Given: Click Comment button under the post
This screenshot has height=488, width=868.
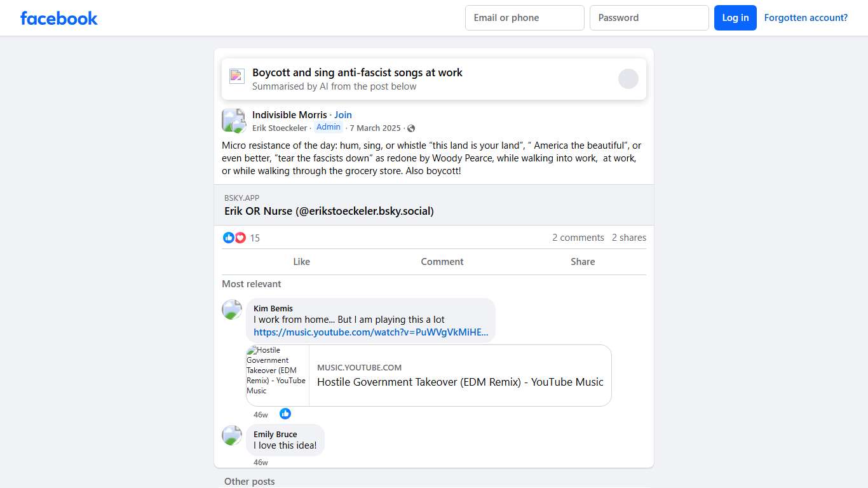Looking at the screenshot, I should pos(442,262).
